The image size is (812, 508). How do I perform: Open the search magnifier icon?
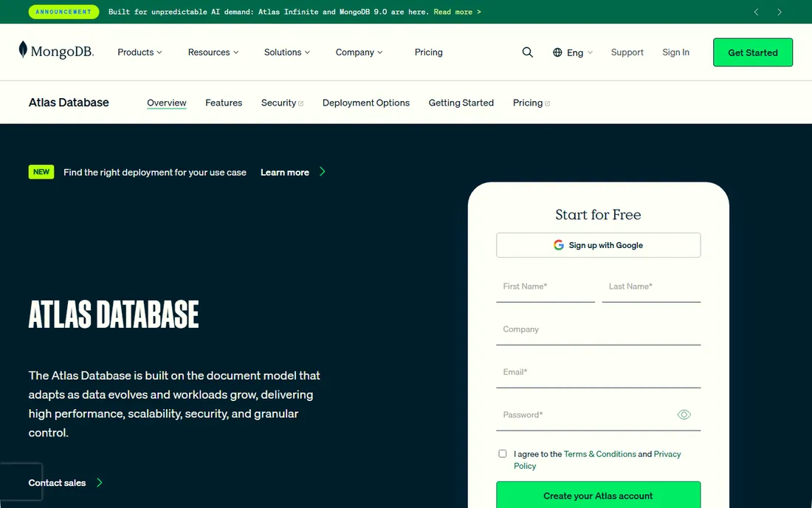click(x=527, y=52)
